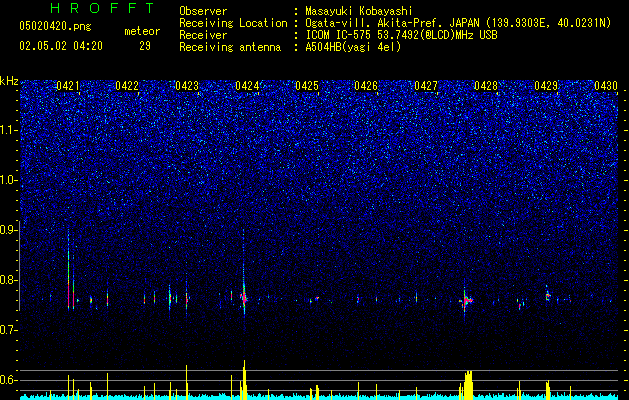Click the 0422 time marker
Image resolution: width=629 pixels, height=400 pixels.
[x=127, y=86]
